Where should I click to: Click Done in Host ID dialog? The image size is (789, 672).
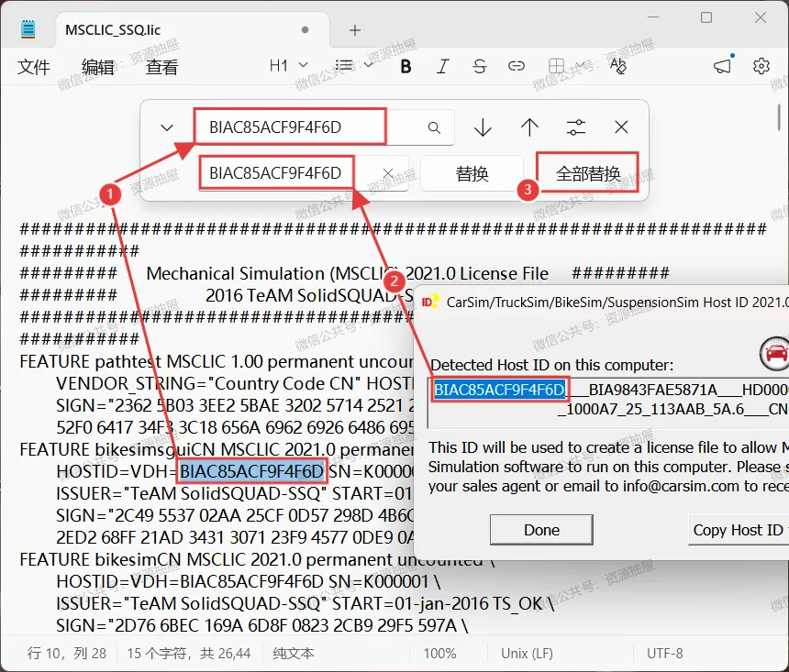[x=541, y=530]
